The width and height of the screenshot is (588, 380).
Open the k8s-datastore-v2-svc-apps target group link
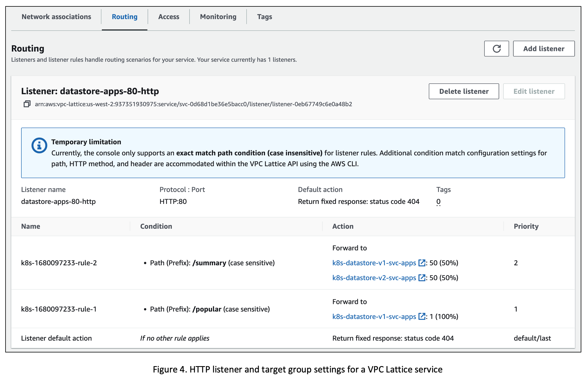tap(374, 277)
